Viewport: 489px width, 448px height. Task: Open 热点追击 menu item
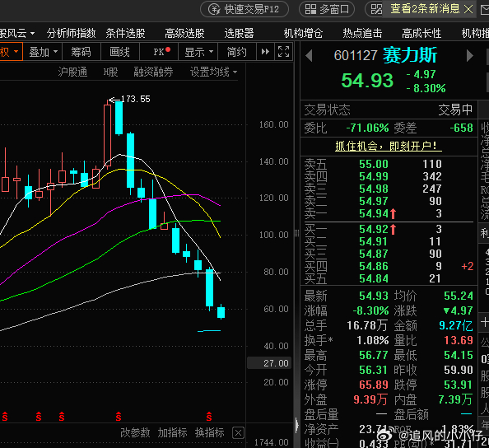[362, 33]
